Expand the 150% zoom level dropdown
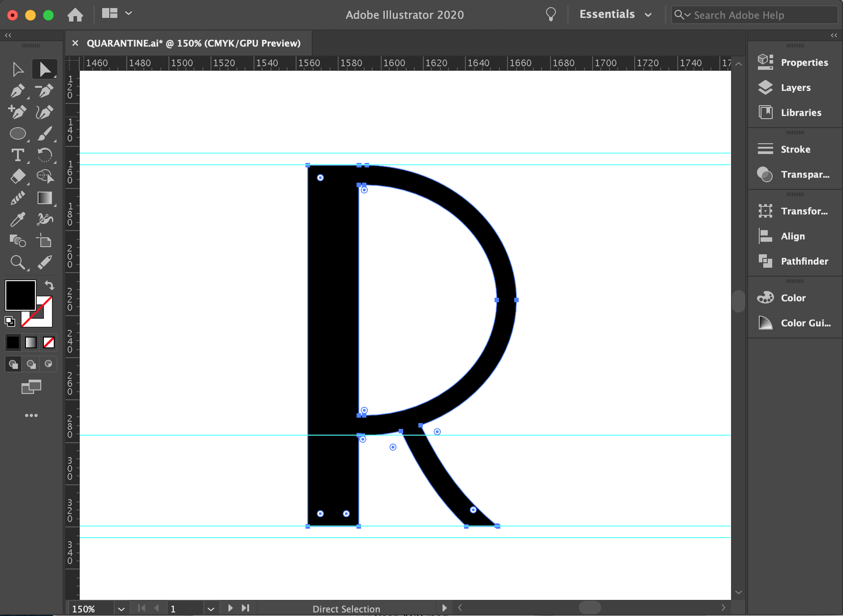The width and height of the screenshot is (843, 616). [x=121, y=609]
